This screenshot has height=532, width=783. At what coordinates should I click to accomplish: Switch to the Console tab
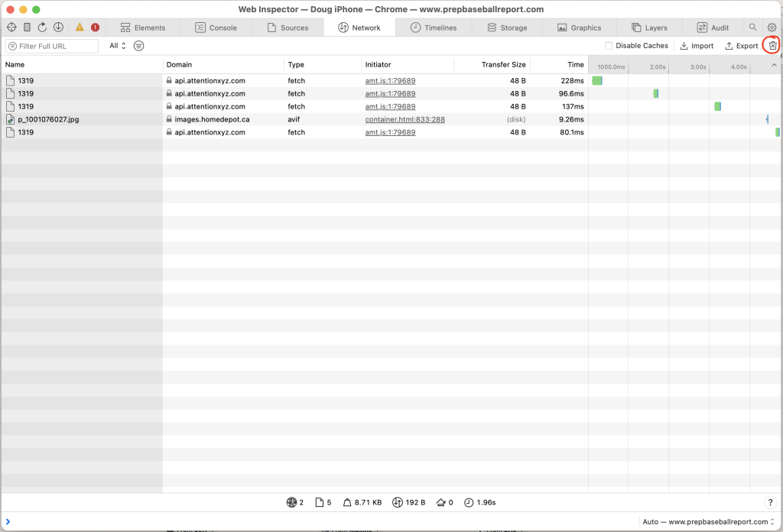[x=216, y=28]
